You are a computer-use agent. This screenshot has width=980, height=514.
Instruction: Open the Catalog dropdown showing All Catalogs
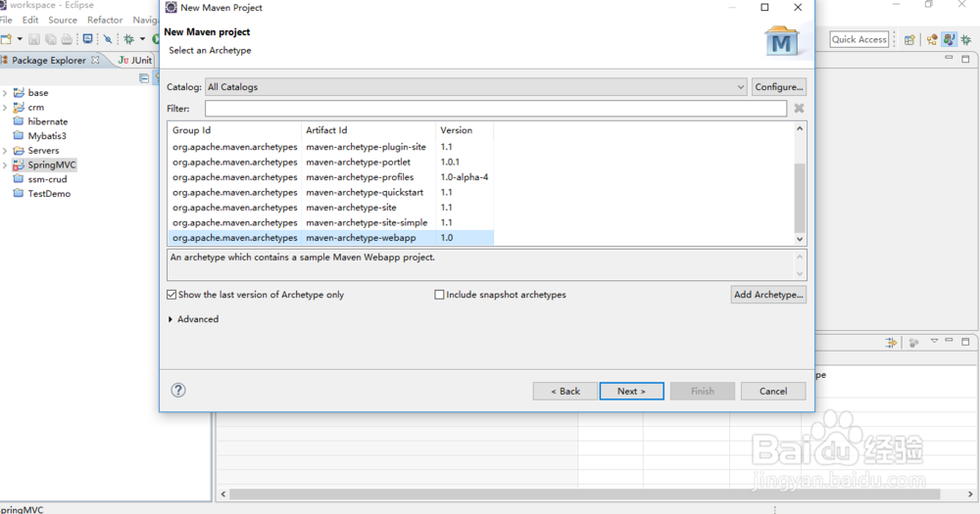pos(476,87)
